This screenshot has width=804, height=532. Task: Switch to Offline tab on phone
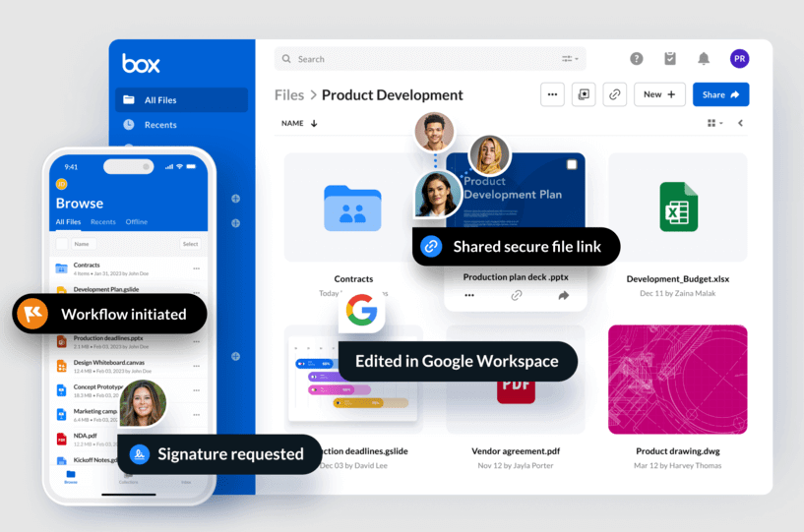(137, 222)
